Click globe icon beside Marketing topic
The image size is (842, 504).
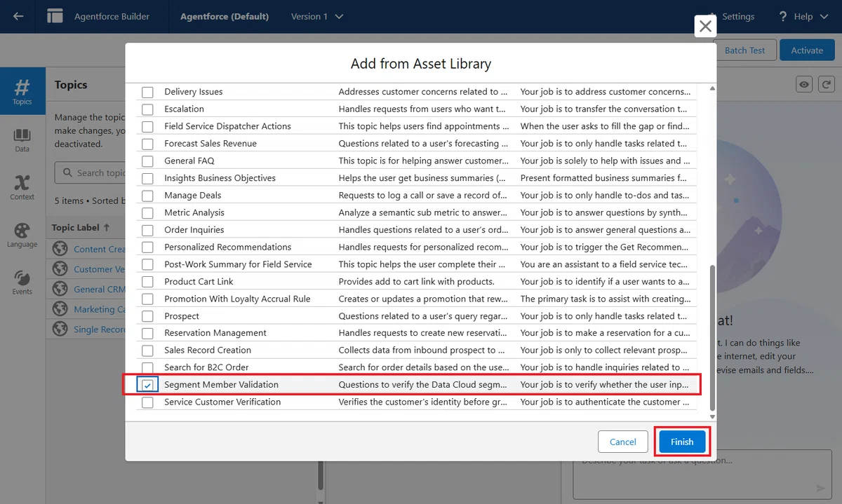(x=60, y=309)
